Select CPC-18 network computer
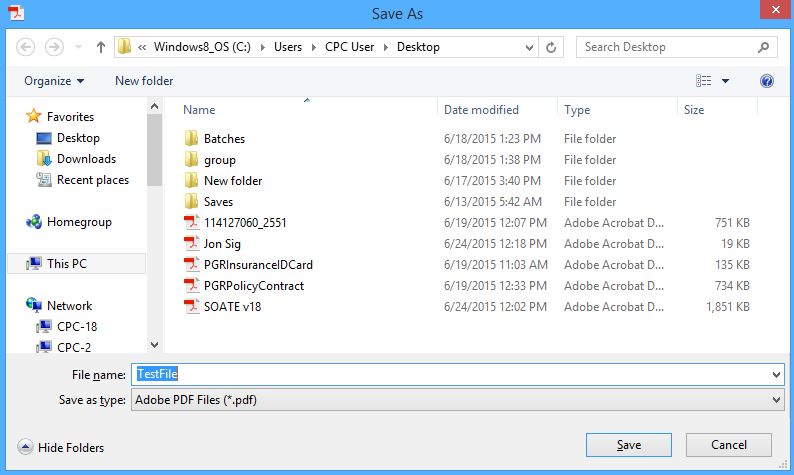The height and width of the screenshot is (475, 794). coord(76,327)
